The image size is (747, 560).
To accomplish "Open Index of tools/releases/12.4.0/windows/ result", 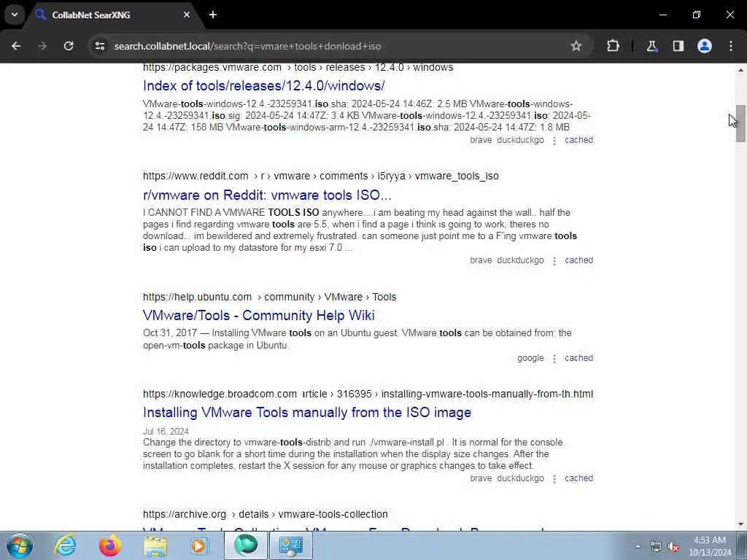I will pos(264,86).
